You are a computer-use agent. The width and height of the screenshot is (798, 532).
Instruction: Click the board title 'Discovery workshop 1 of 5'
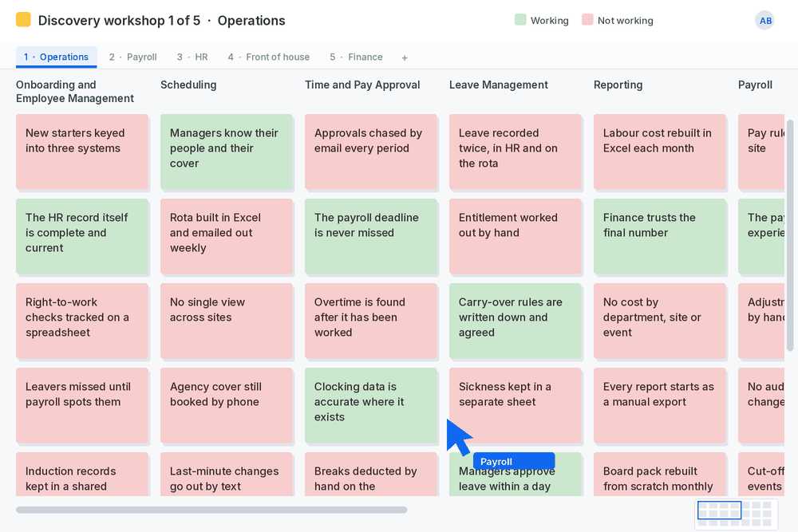(x=119, y=21)
